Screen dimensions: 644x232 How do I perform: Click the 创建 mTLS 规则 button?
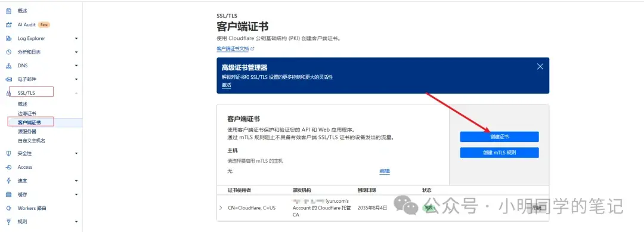[x=499, y=153]
